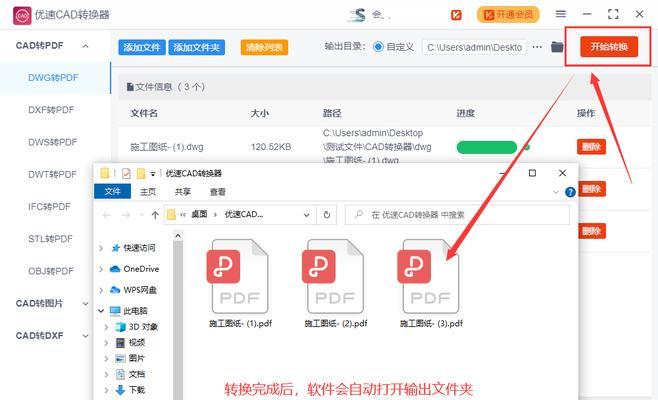Open the hamburger menu in title bar

tap(561, 14)
